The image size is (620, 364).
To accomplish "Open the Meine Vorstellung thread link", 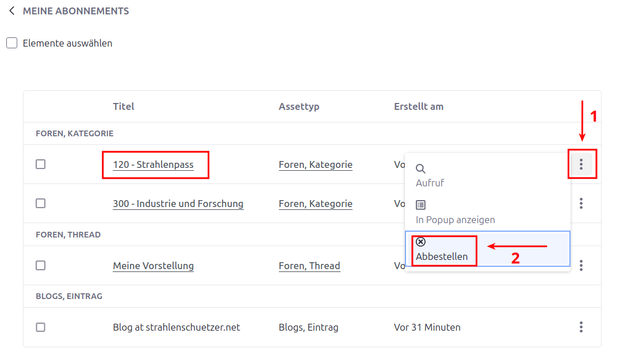I will tap(153, 266).
